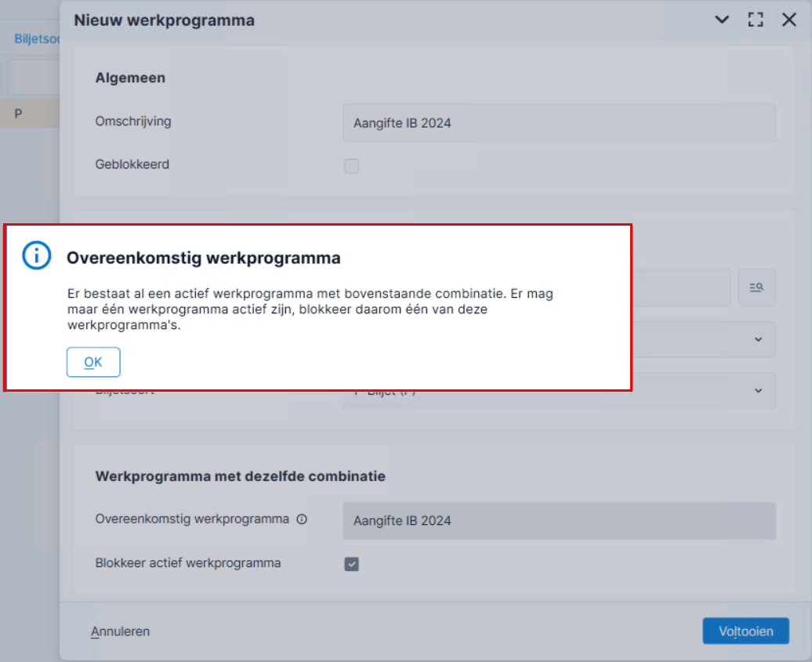812x662 pixels.
Task: Click the Algemeen section heading
Action: [130, 78]
